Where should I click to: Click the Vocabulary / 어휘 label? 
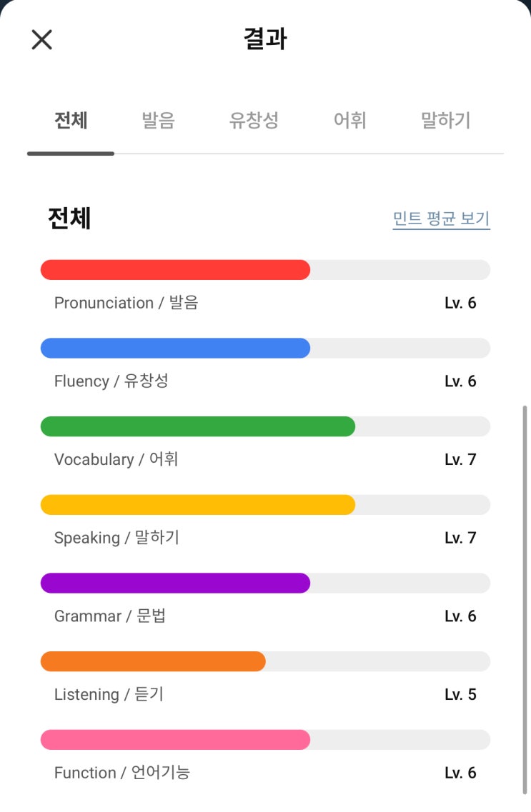pos(116,459)
